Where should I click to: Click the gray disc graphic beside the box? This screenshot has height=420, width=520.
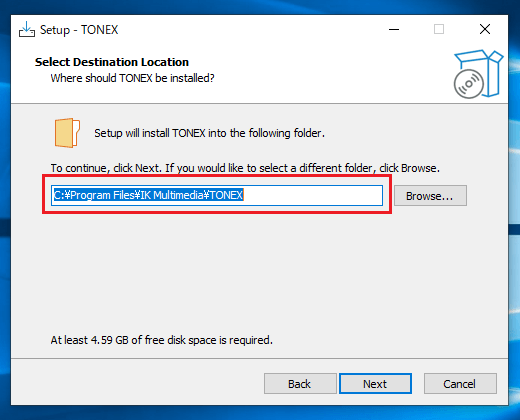point(468,84)
